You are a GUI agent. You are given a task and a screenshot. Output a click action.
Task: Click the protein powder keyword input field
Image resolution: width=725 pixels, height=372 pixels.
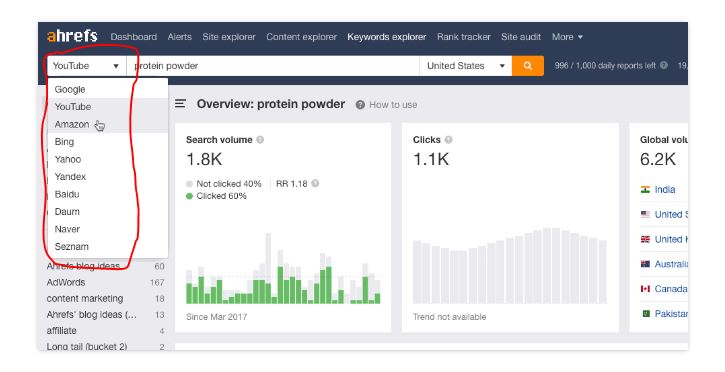[x=273, y=66]
